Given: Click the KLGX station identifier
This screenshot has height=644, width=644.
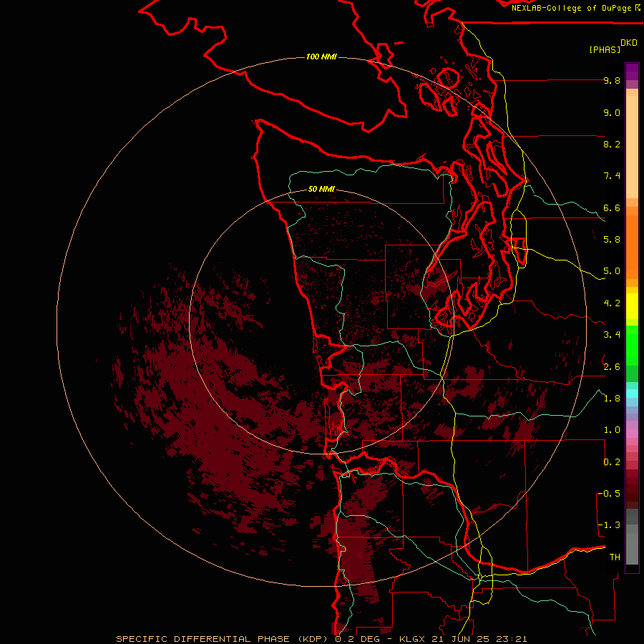Looking at the screenshot, I should click(x=413, y=639).
